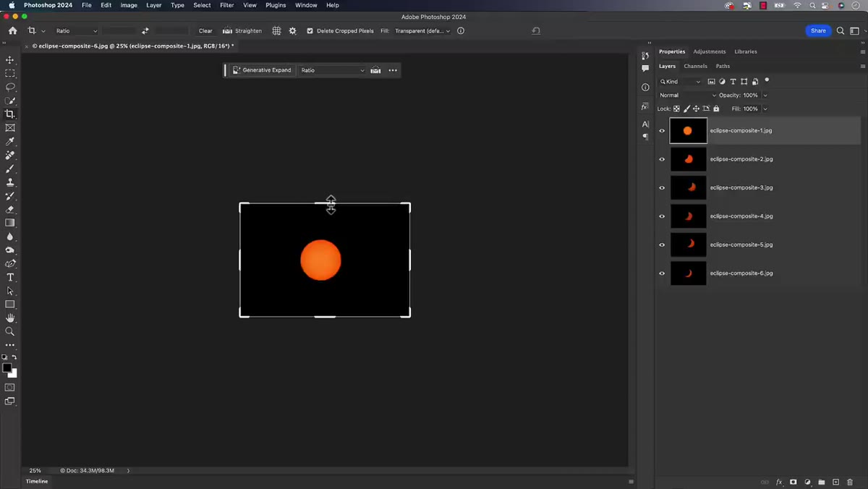Image resolution: width=868 pixels, height=489 pixels.
Task: Click the Home icon in options bar
Action: coord(12,31)
